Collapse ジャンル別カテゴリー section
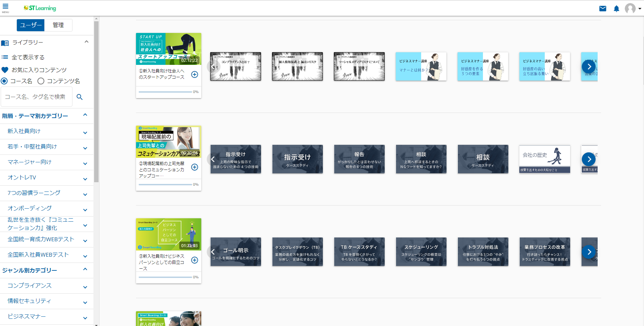Viewport: 644px width, 326px height. (85, 269)
